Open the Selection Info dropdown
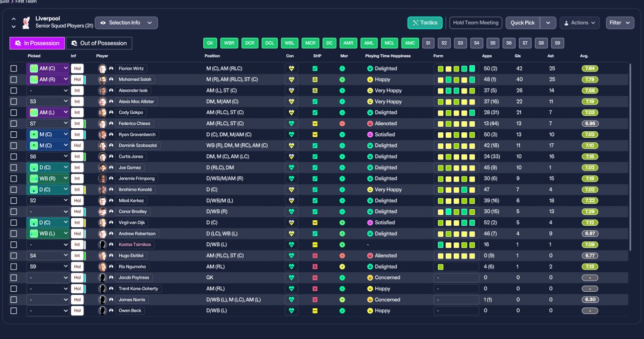 pos(126,23)
